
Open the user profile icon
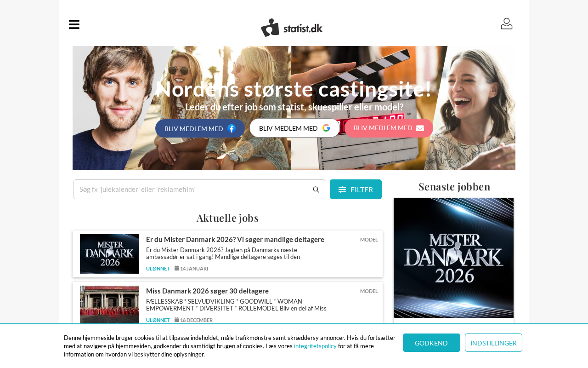pos(507,23)
